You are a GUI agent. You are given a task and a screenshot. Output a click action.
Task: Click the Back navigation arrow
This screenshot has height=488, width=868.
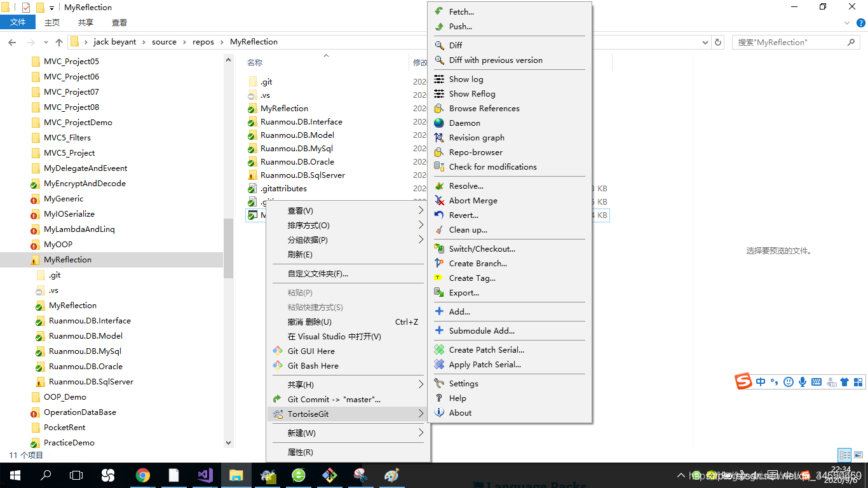pyautogui.click(x=12, y=42)
